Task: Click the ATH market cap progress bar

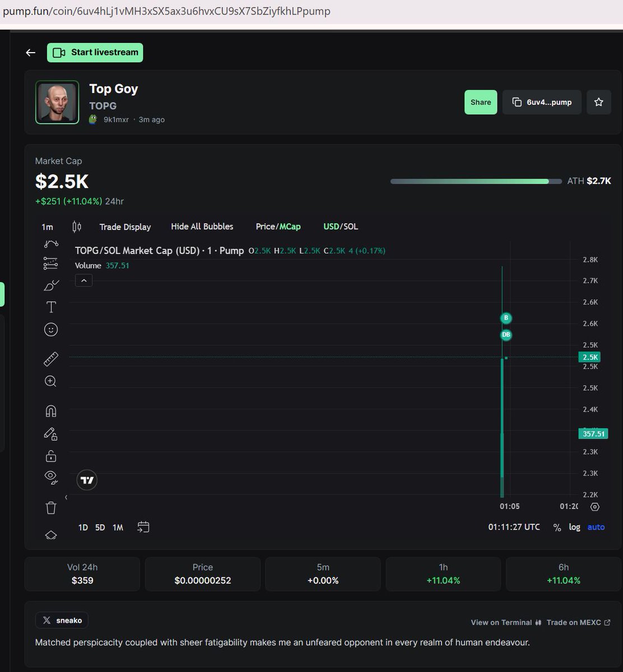Action: coord(476,181)
